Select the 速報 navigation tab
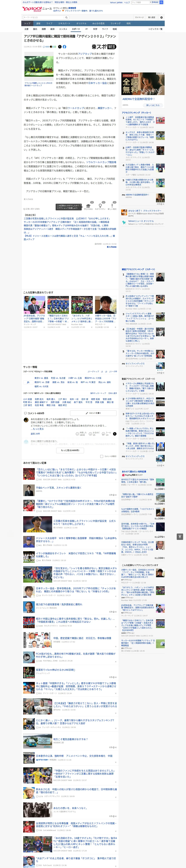186x868 pixels. [38, 23]
